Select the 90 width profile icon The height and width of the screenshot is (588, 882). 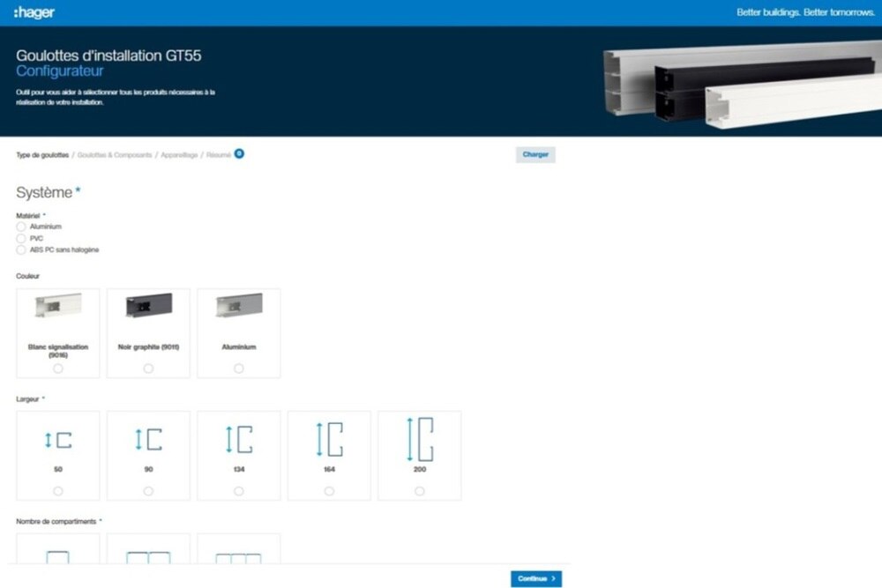[x=148, y=439]
